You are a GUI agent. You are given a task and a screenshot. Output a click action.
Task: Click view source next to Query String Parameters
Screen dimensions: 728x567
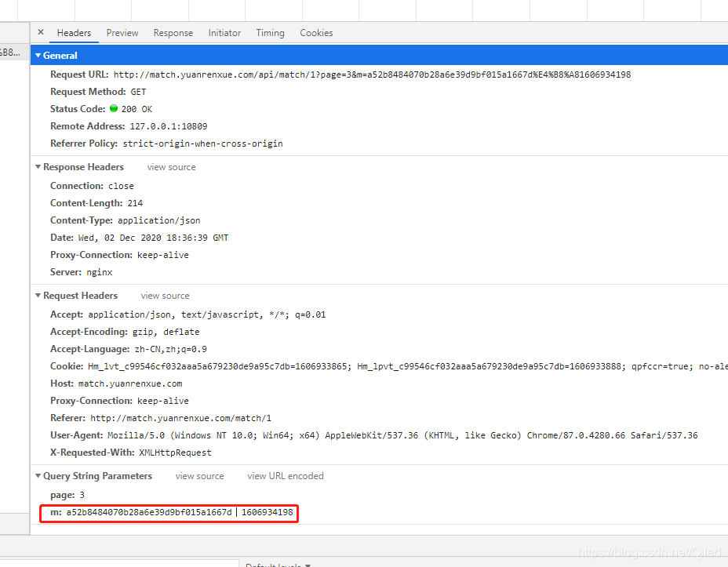199,476
